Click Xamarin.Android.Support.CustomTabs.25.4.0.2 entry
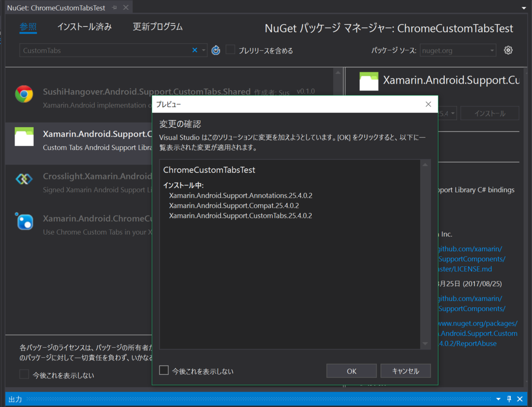Viewport: 532px width, 407px height. (x=240, y=216)
